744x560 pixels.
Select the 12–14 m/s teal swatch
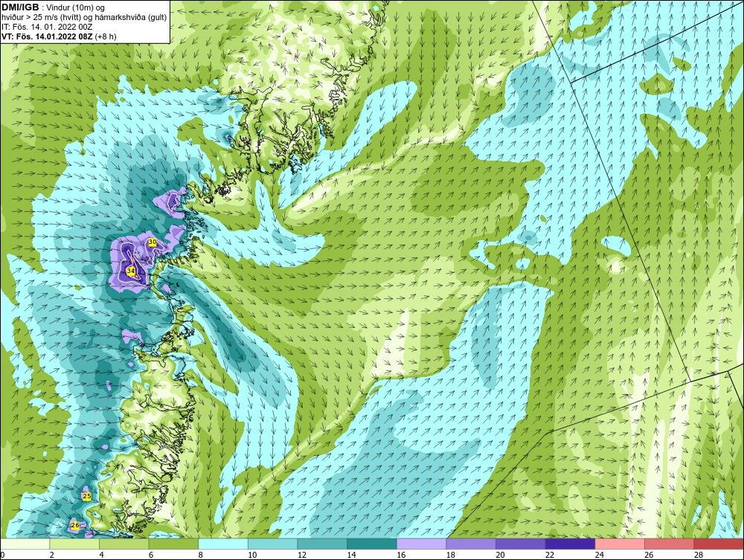tap(322, 544)
